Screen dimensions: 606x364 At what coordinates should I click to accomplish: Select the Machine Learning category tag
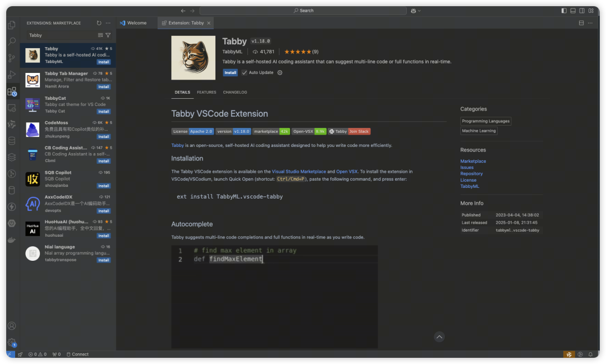pyautogui.click(x=479, y=131)
